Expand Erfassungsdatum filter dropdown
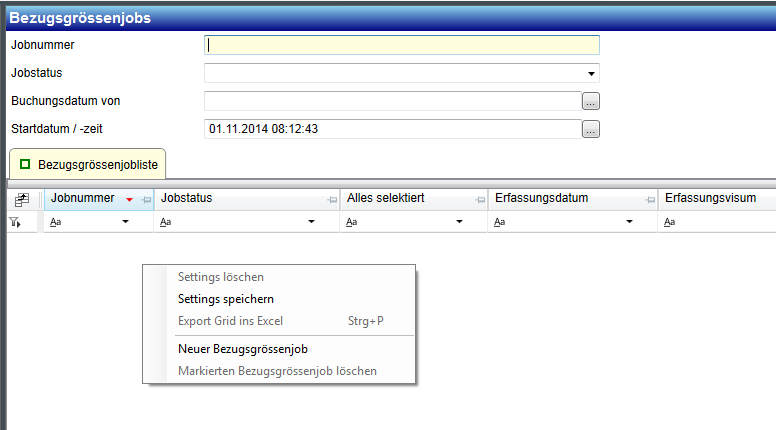 [x=630, y=222]
